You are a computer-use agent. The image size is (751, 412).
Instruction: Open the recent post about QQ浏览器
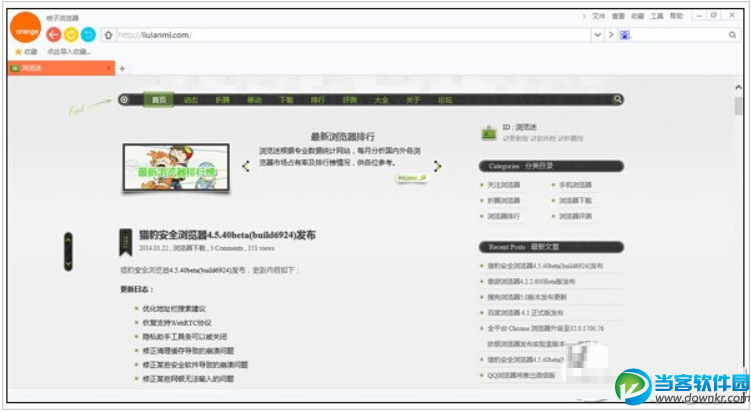click(521, 376)
